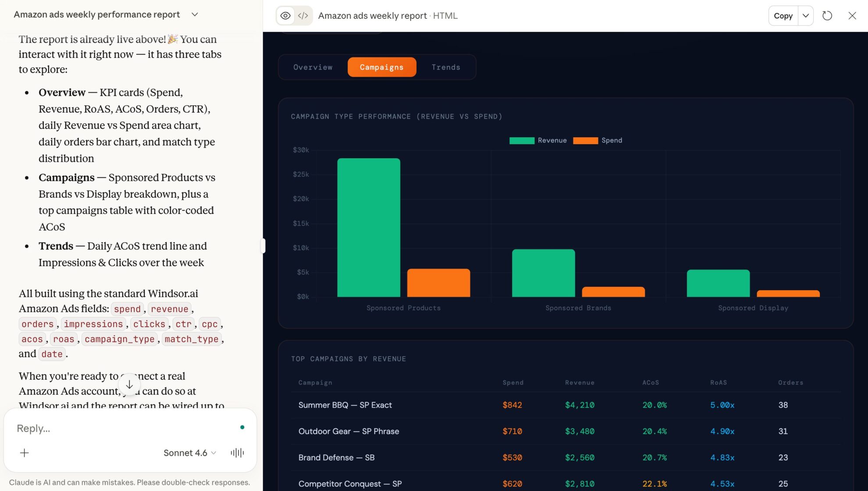Screen dimensions: 868x491
Task: Close the artifact panel
Action: (852, 16)
